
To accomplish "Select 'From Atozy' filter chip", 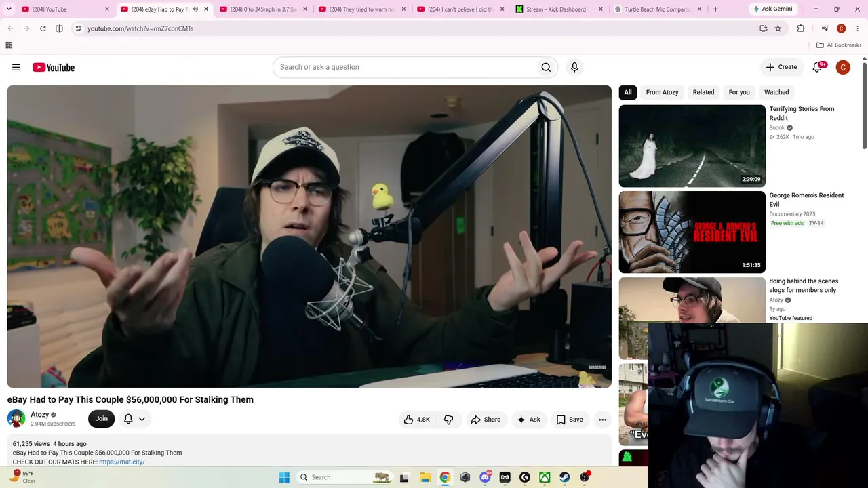I will (662, 92).
